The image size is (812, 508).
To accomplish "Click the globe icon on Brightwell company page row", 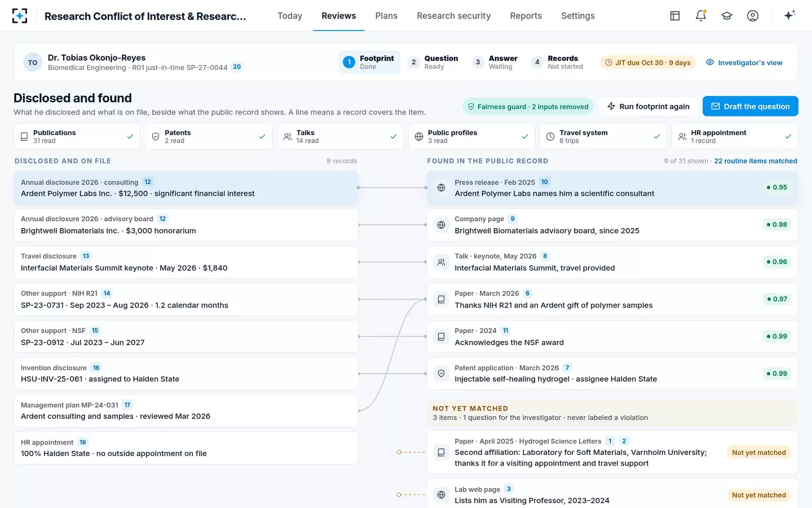I will (442, 225).
